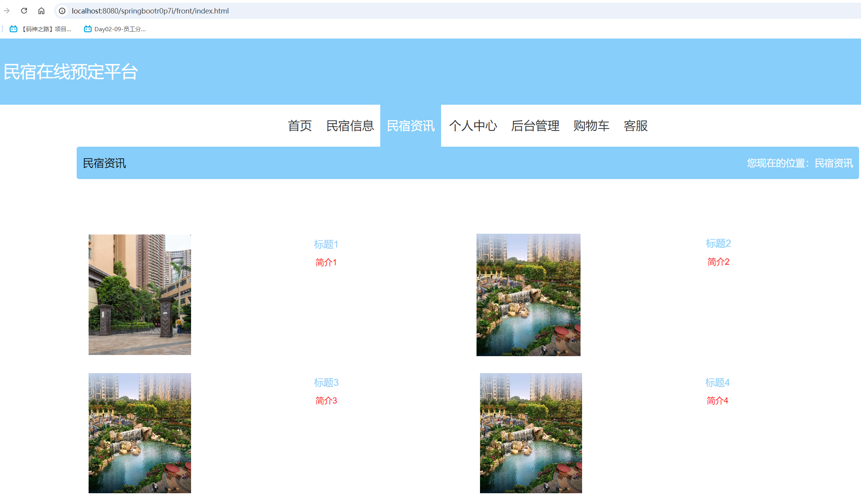
Task: Click the red 简介2 summary text
Action: pyautogui.click(x=718, y=262)
